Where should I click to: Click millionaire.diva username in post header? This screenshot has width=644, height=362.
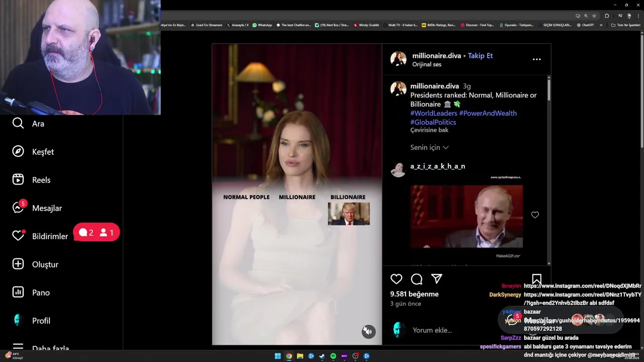pos(436,56)
